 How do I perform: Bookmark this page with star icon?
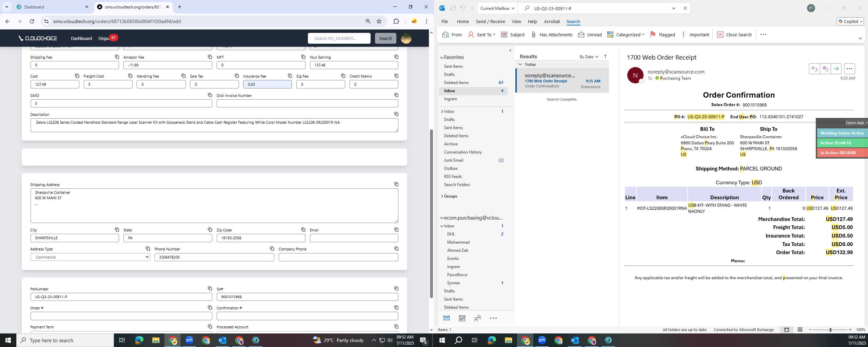pos(379,21)
